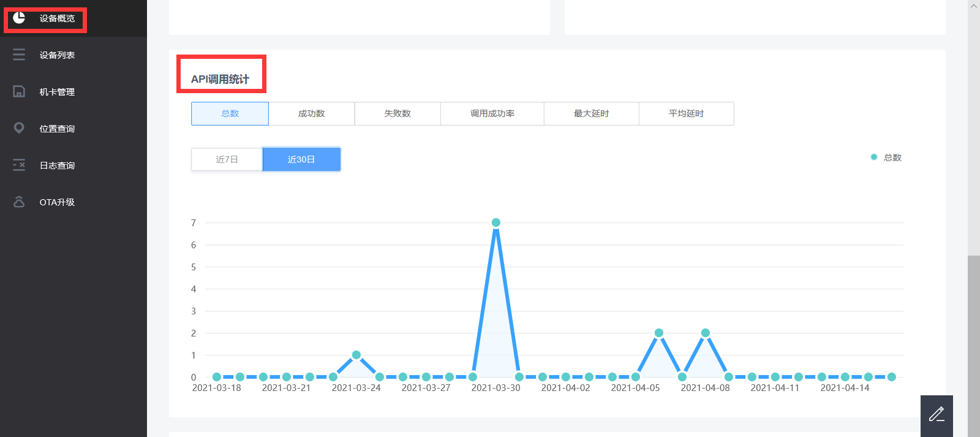Open 设备概览 in the sidebar
The height and width of the screenshot is (437, 980).
[73, 18]
